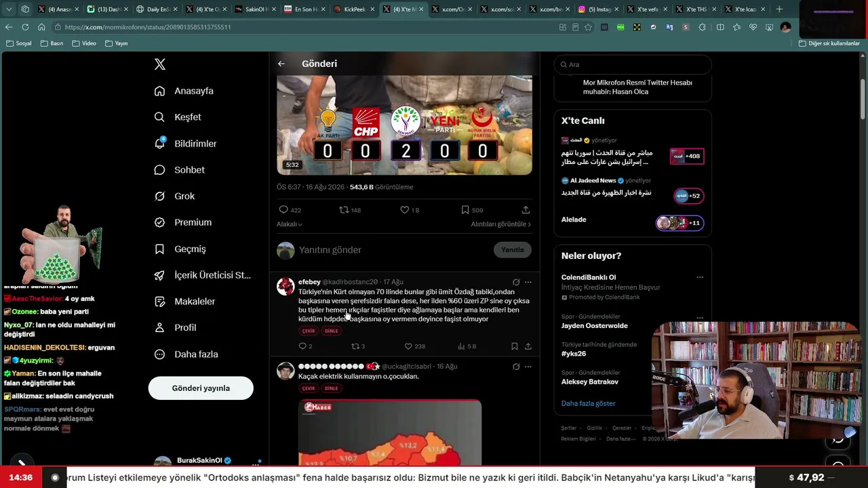Image resolution: width=868 pixels, height=488 pixels.
Task: Open Makaleler in the sidebar
Action: tap(184, 302)
